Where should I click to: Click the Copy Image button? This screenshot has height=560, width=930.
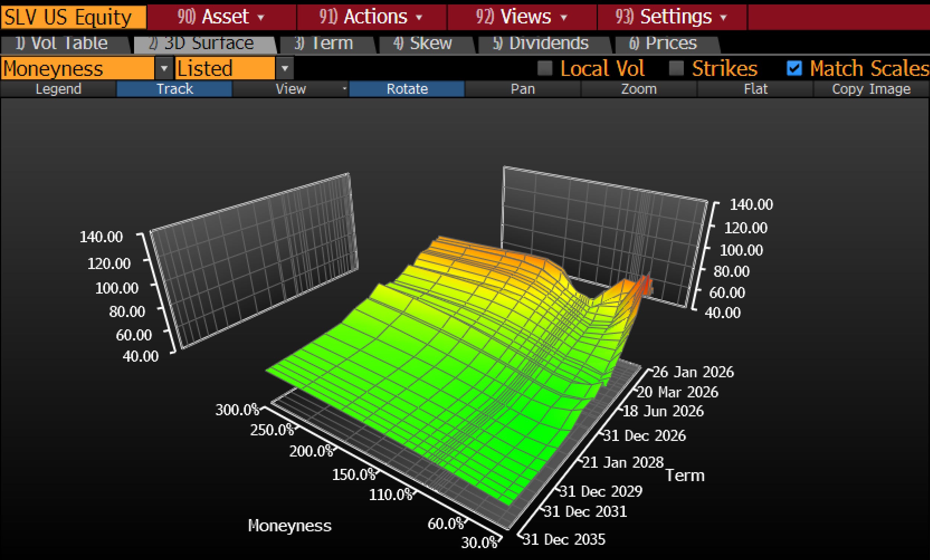[x=871, y=89]
